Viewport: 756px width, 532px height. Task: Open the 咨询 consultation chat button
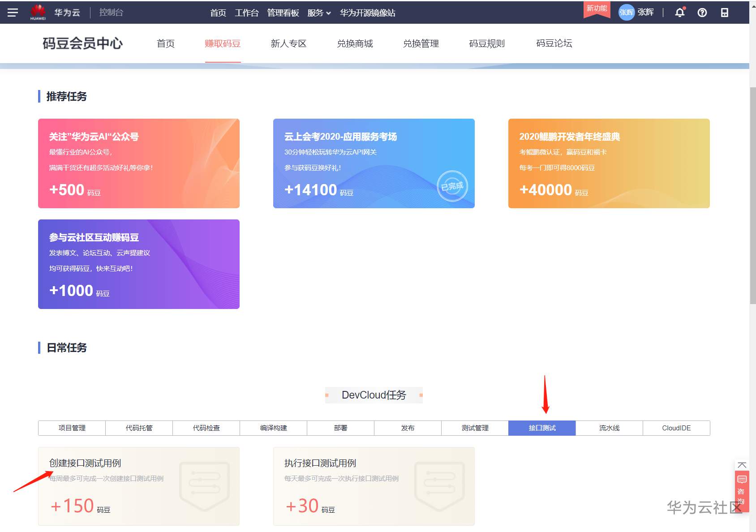click(742, 491)
